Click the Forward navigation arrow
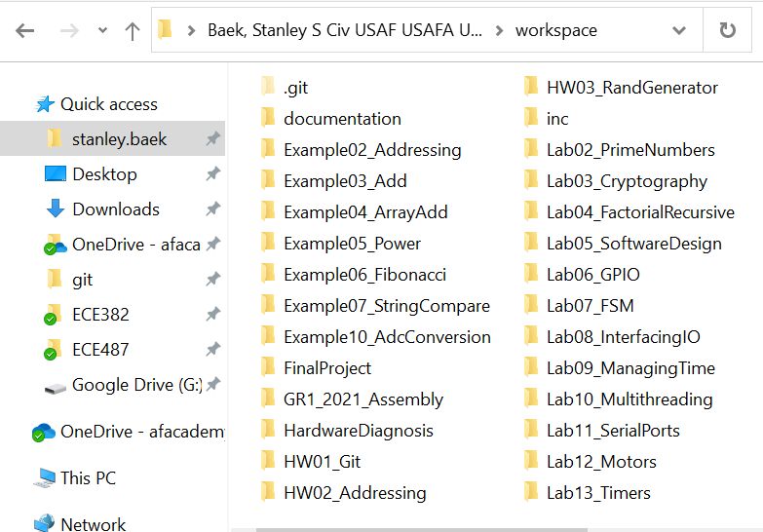Screen dimensions: 763x532 69,31
